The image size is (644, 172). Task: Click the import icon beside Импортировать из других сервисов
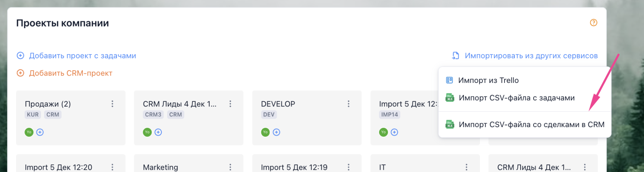pos(455,56)
